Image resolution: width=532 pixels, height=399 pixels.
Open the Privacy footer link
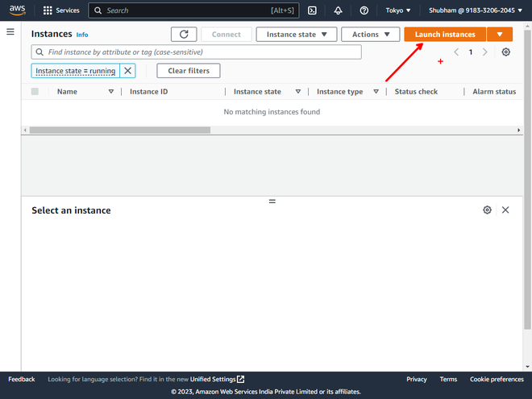[417, 379]
